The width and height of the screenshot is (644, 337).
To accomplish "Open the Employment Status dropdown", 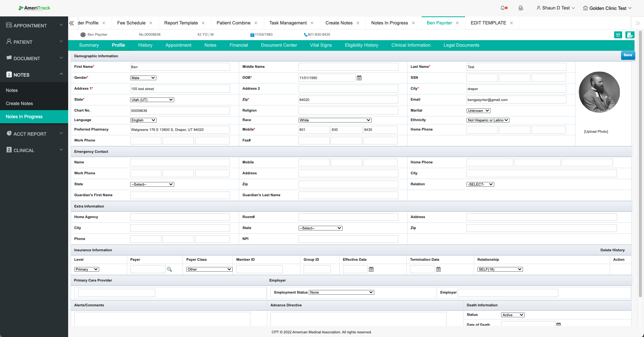I will point(341,292).
